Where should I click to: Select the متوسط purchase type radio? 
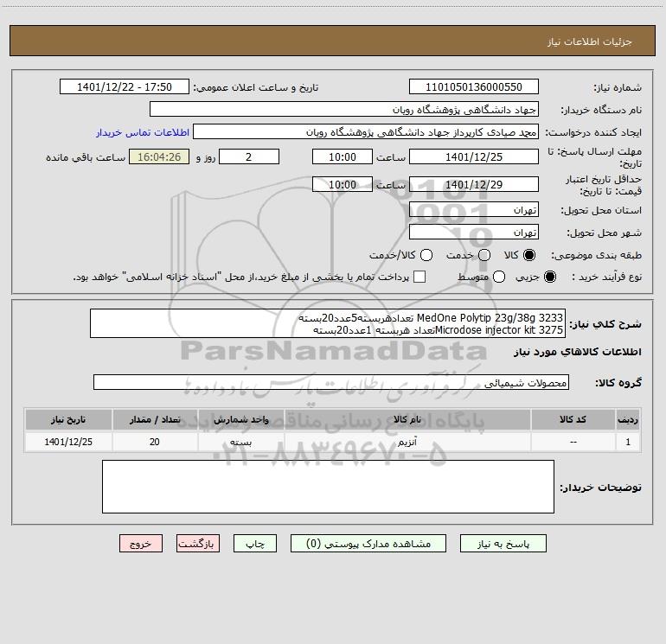499,277
